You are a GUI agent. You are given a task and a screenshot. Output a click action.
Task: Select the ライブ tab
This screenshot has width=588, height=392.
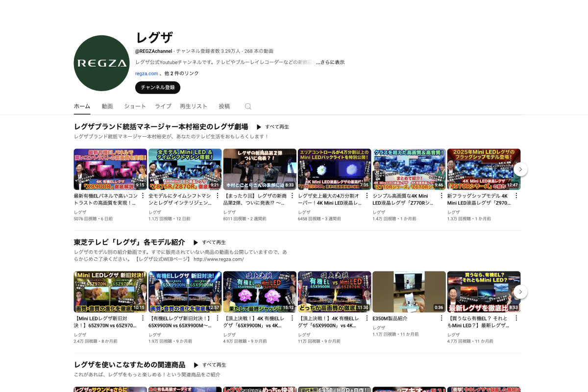point(163,106)
